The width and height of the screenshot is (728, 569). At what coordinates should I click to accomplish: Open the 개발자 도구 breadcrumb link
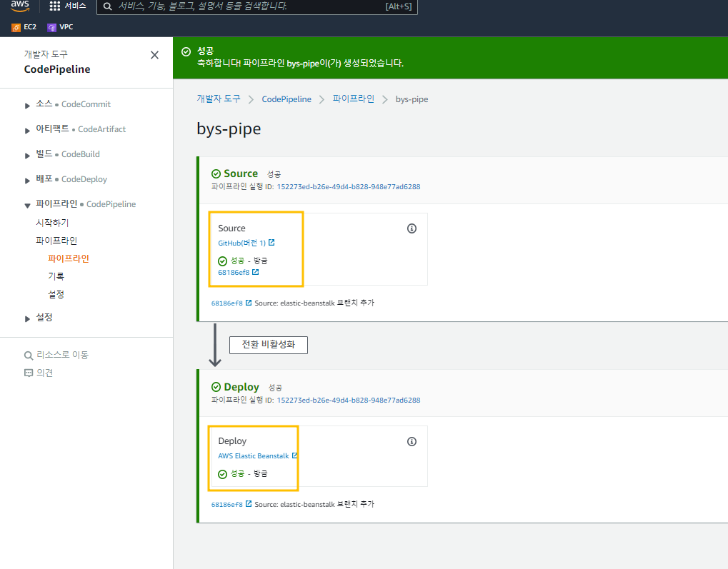pyautogui.click(x=219, y=99)
